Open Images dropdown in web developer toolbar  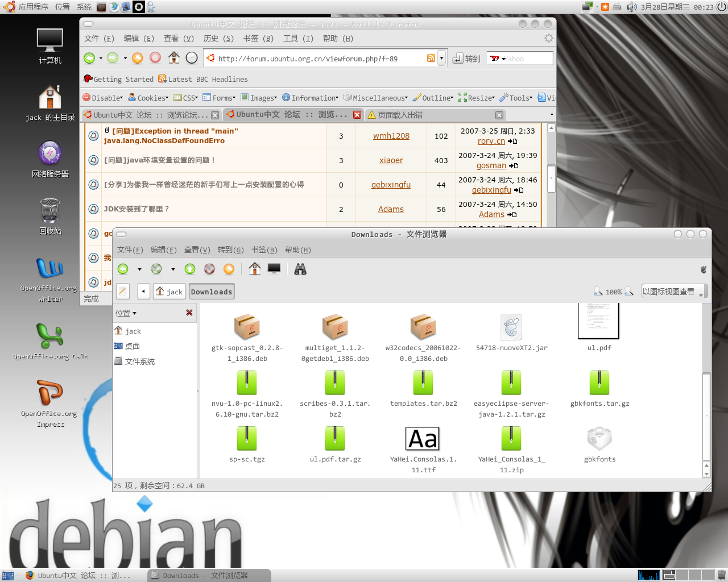pos(259,98)
